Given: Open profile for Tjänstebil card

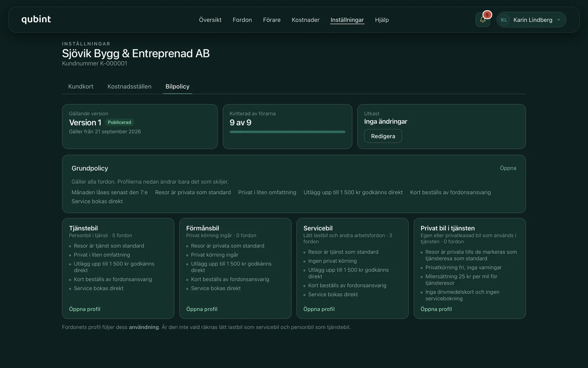Looking at the screenshot, I should click(85, 309).
